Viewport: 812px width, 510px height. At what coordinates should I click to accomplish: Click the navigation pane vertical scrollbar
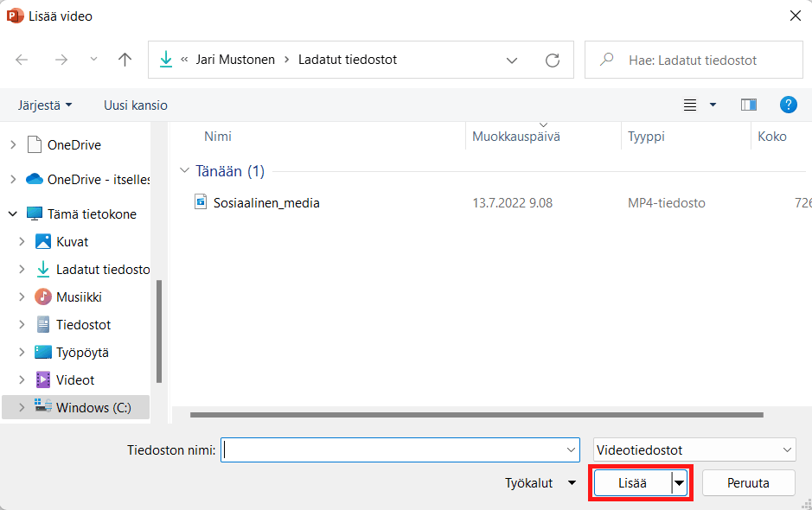point(159,331)
